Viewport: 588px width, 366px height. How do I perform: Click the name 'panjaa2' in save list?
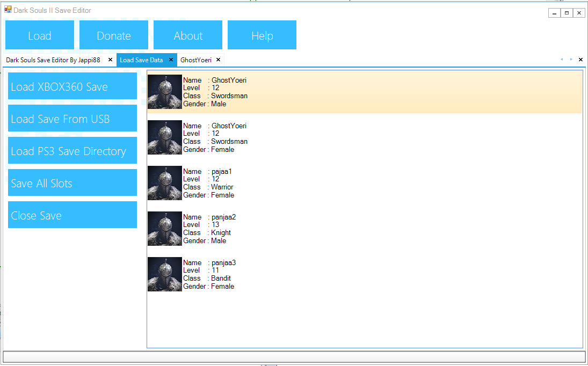pos(223,217)
